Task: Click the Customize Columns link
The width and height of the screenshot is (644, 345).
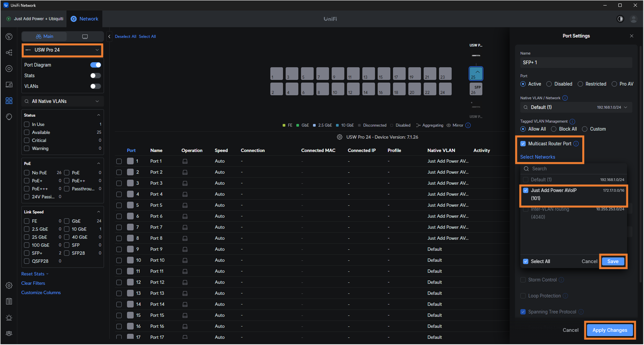Action: (x=41, y=293)
